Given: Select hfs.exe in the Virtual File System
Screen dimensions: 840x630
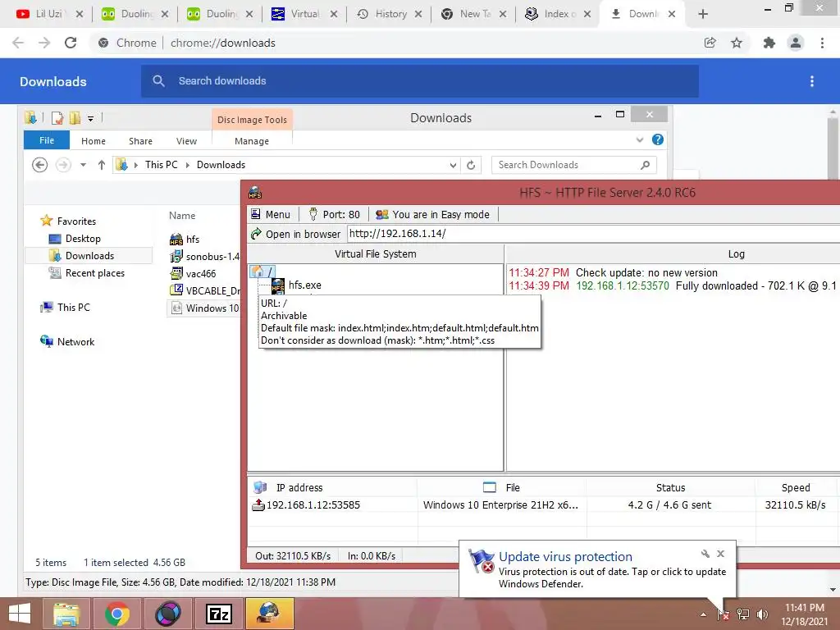Looking at the screenshot, I should pyautogui.click(x=297, y=285).
